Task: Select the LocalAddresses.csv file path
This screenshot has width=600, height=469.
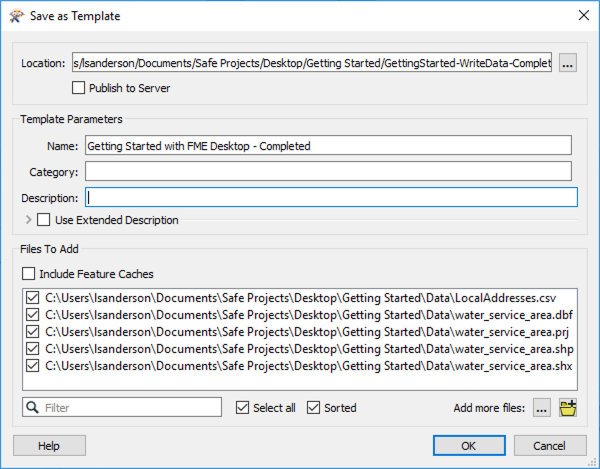Action: pyautogui.click(x=300, y=298)
